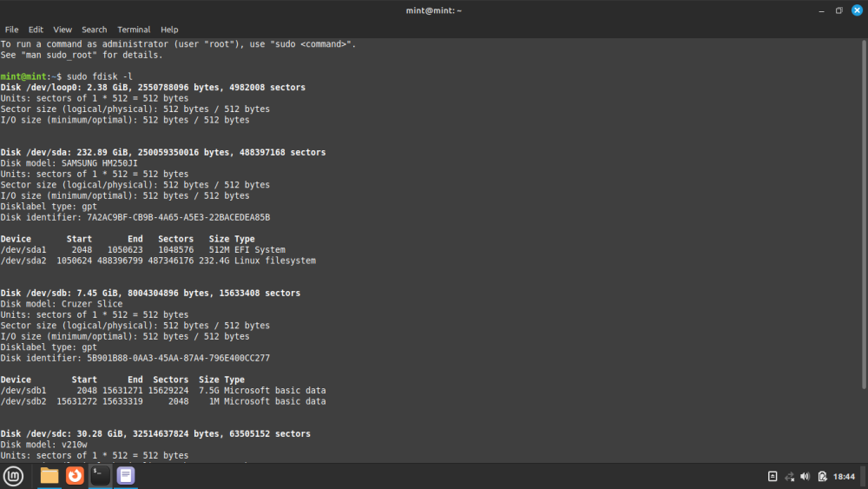Close the terminal window

[857, 10]
